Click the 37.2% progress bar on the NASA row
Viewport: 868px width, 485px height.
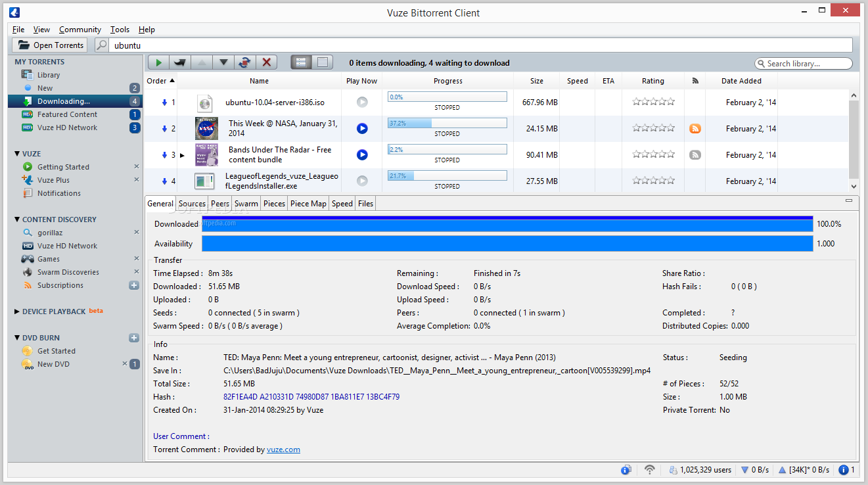[x=447, y=123]
